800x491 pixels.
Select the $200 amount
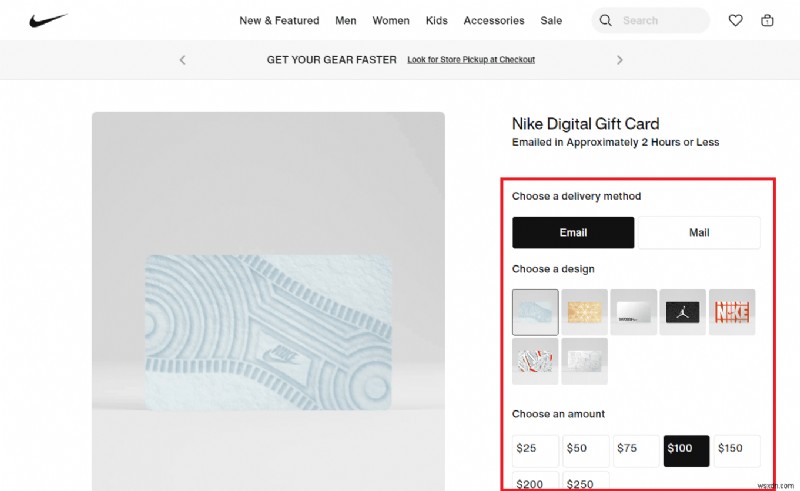tap(535, 481)
